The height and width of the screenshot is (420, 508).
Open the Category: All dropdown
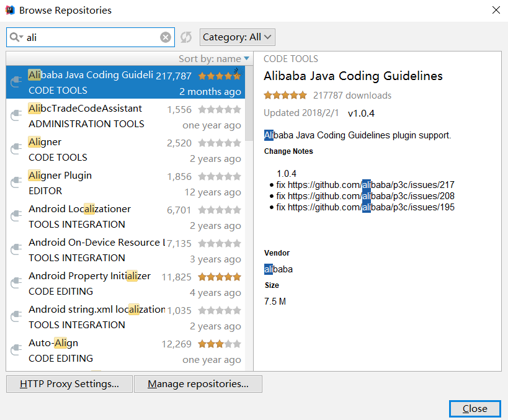pos(238,37)
